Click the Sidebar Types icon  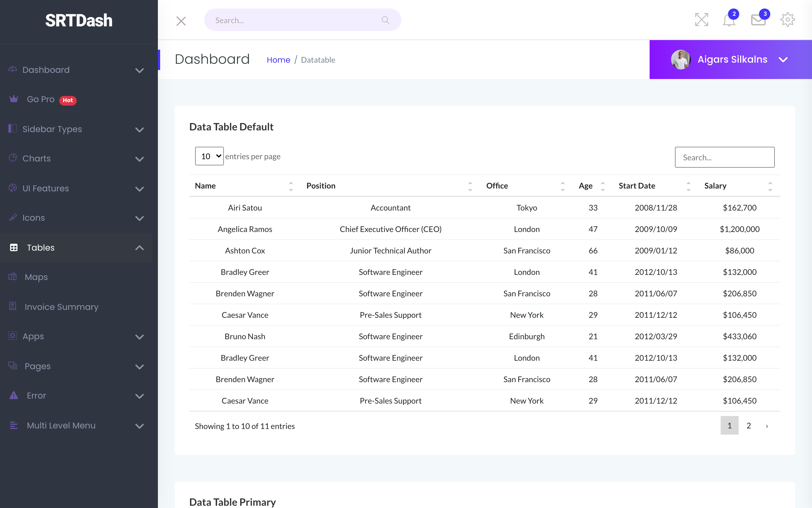tap(13, 128)
